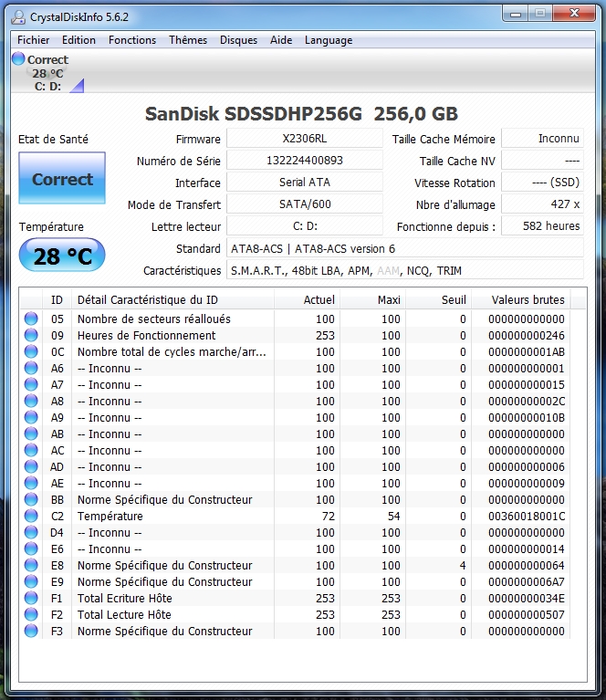Click the Nbre d'allumage field 427 x
This screenshot has height=700, width=606.
point(543,204)
